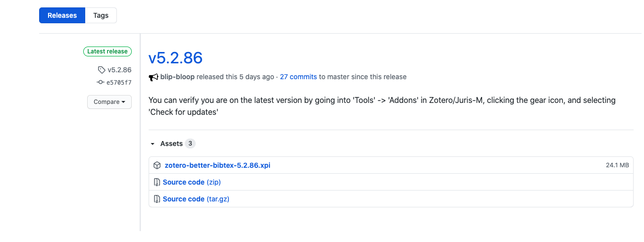Viewport: 644px width, 242px height.
Task: Open the 27 commits link
Action: pos(298,77)
